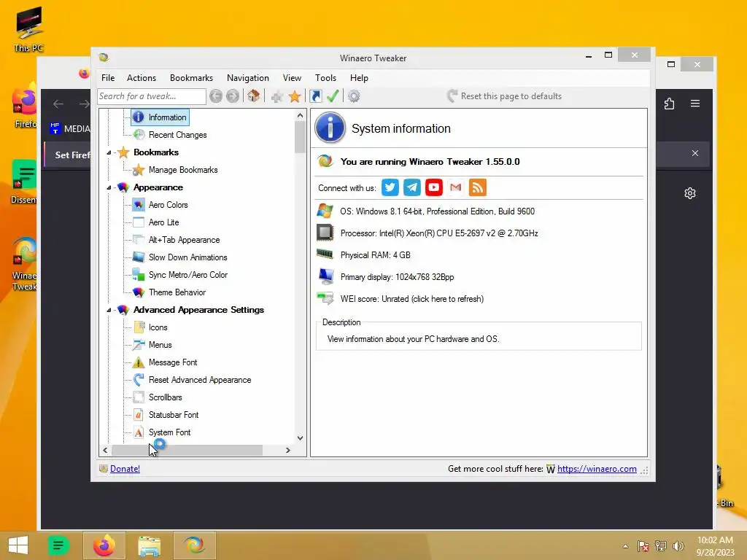Open Firefox extensions puzzle icon behind
This screenshot has height=560, width=747.
click(x=670, y=104)
